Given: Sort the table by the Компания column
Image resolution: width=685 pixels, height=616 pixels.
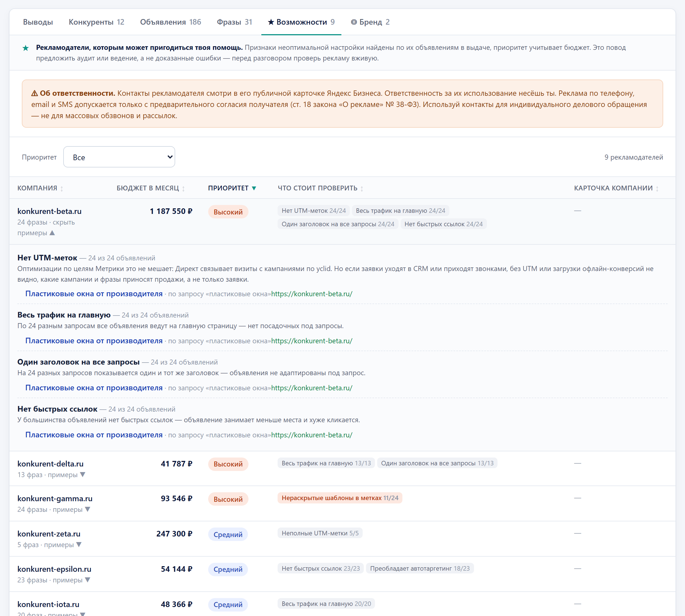Looking at the screenshot, I should (40, 188).
